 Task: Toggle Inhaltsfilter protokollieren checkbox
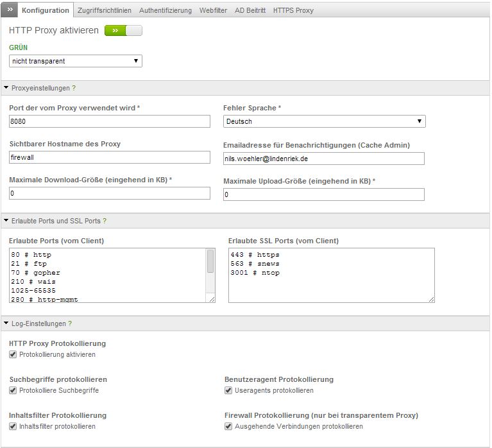point(13,426)
